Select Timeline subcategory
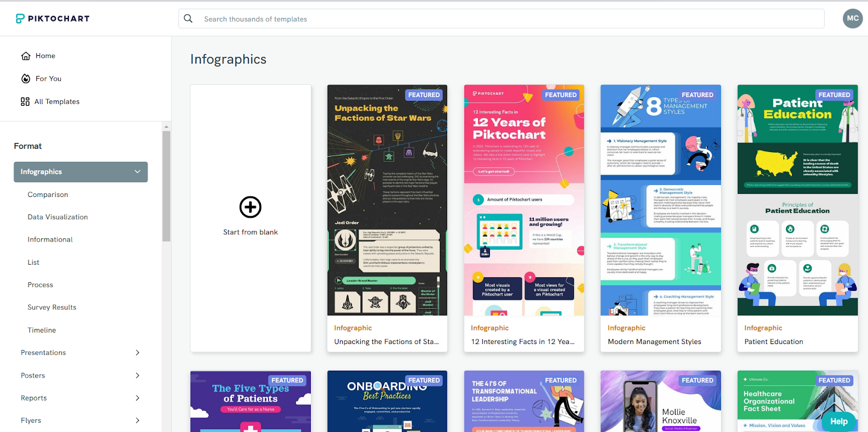868x432 pixels. pos(42,330)
